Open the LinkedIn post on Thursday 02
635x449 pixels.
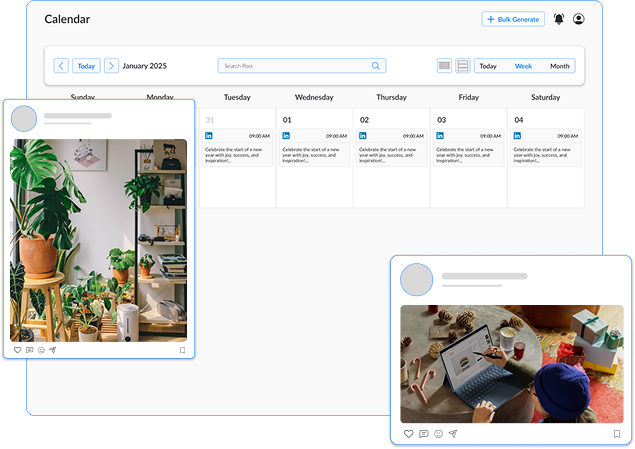392,147
